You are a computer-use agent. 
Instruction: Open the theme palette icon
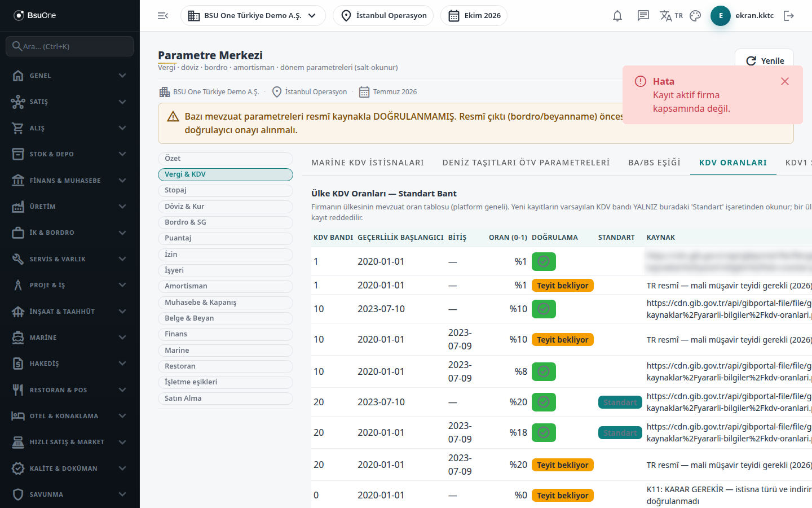[x=695, y=16]
